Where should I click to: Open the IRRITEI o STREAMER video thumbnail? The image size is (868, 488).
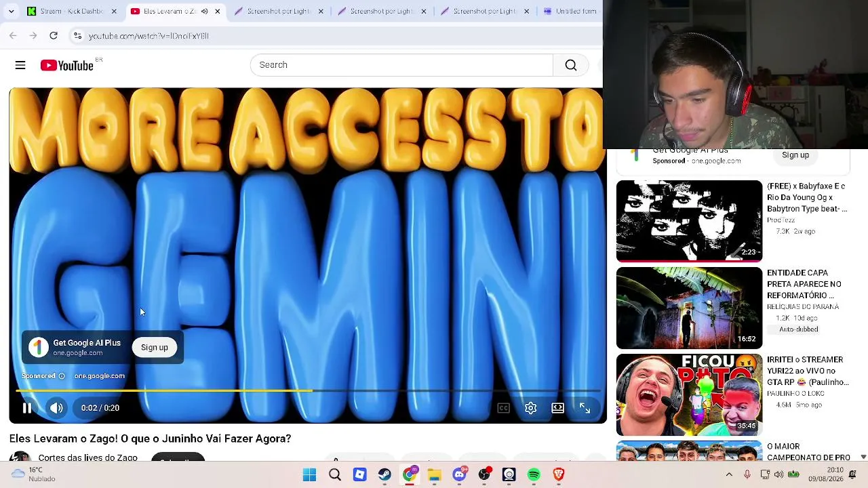(689, 394)
